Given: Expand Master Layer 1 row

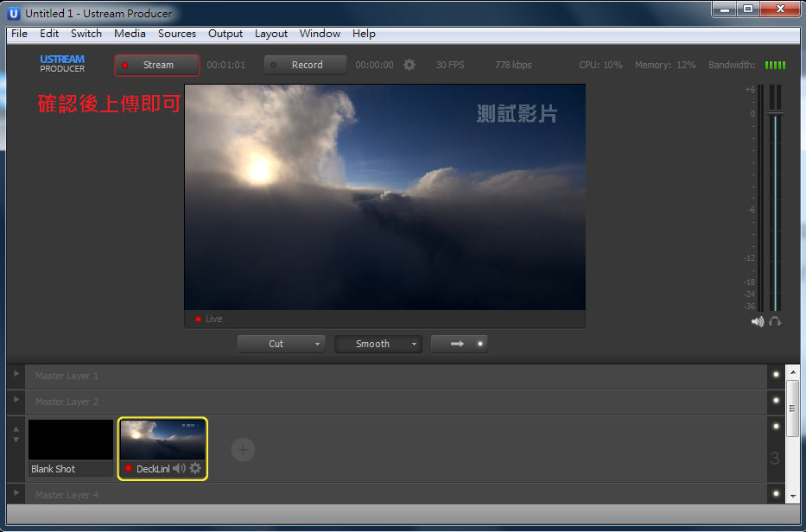Looking at the screenshot, I should pyautogui.click(x=16, y=375).
